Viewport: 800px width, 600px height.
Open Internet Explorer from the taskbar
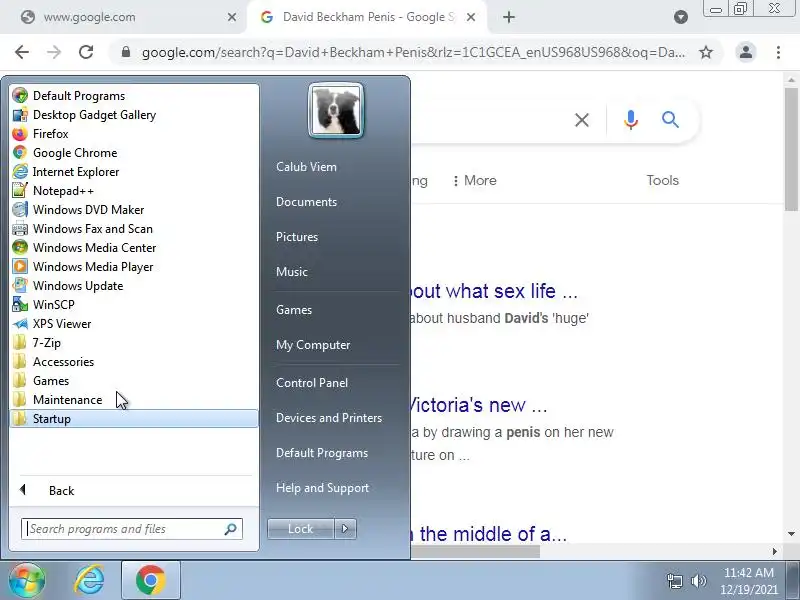(x=89, y=580)
